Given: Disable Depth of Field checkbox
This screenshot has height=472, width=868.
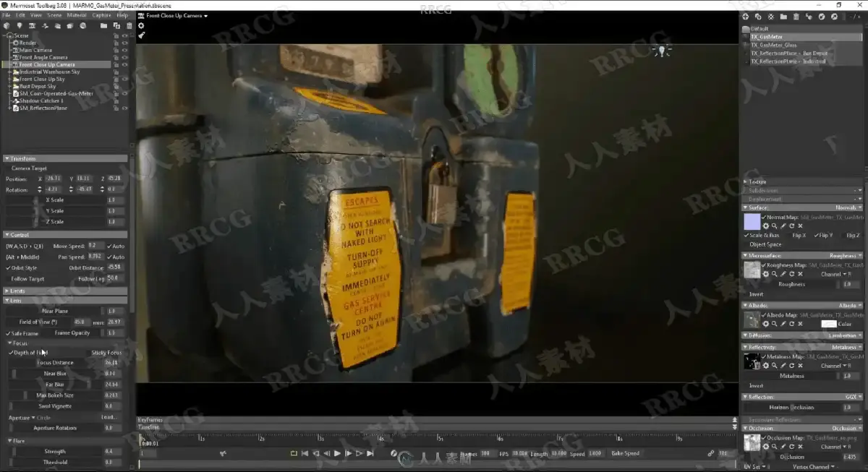Looking at the screenshot, I should click(11, 353).
